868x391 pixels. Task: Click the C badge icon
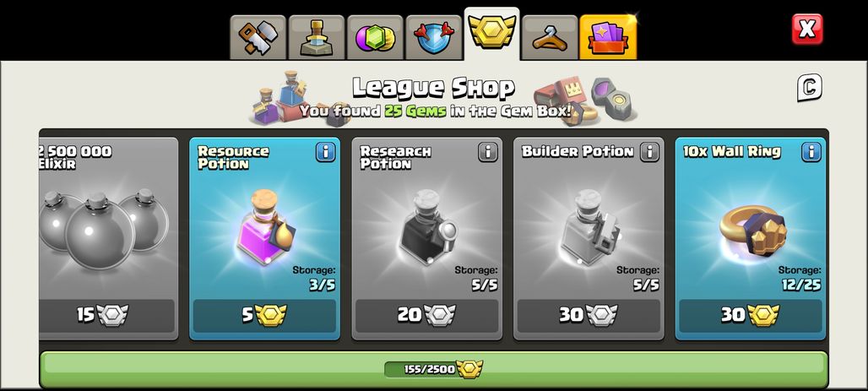coord(810,88)
